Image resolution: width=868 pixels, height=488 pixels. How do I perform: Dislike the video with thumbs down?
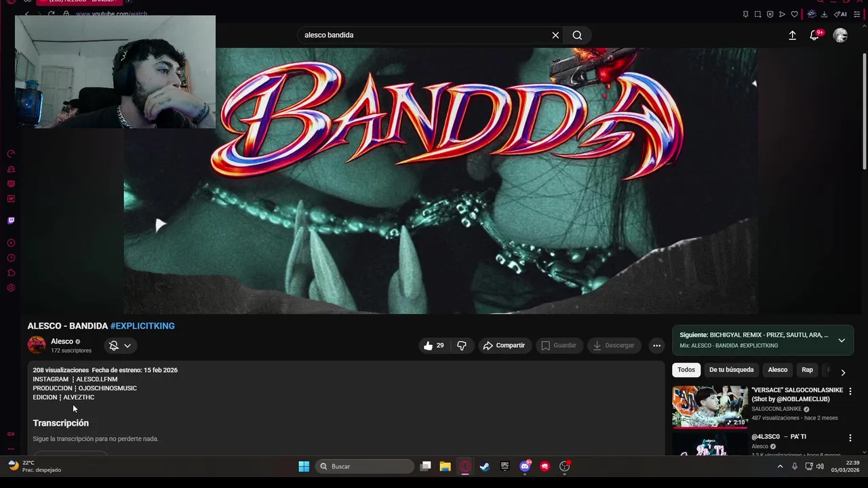462,346
